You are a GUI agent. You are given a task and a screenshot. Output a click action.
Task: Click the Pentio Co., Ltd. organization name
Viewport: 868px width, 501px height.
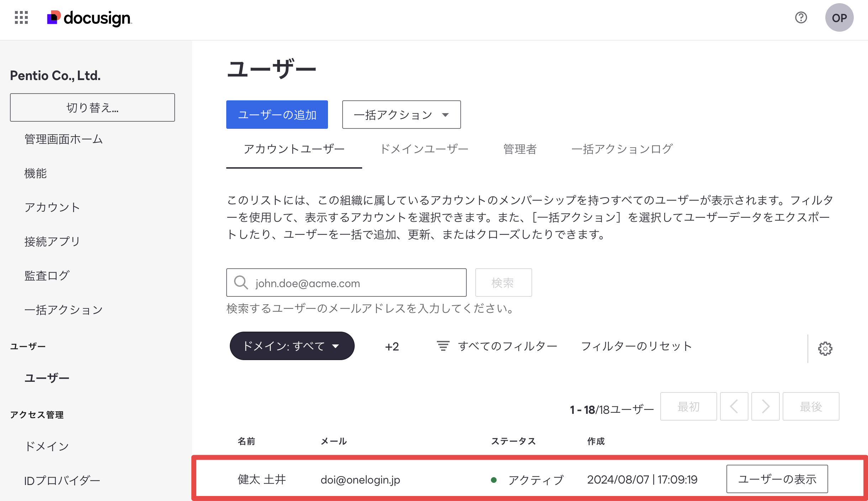coord(55,75)
